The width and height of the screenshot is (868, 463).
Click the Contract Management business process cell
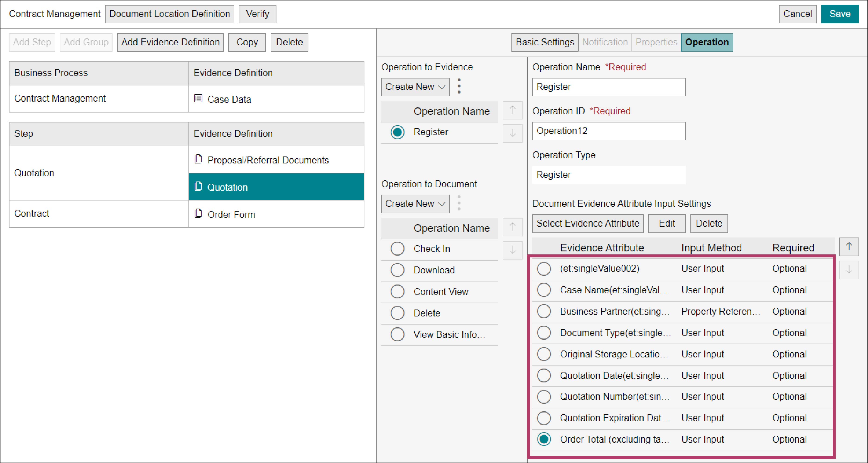coord(99,99)
